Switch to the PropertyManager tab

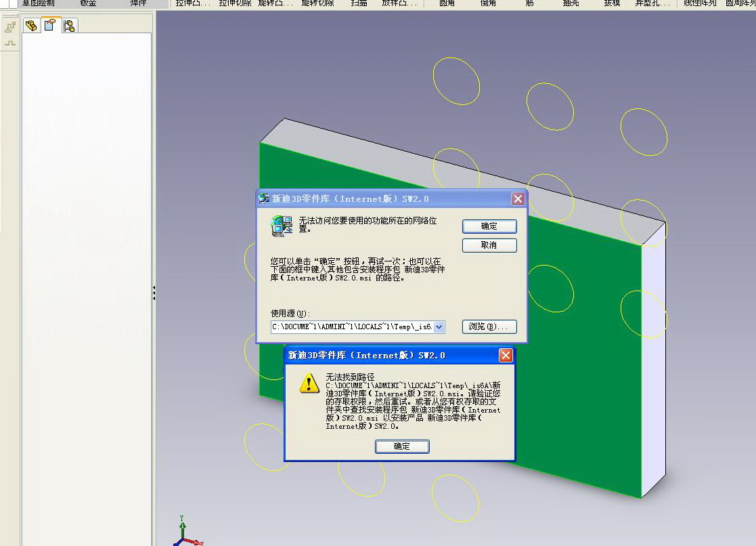pos(50,25)
